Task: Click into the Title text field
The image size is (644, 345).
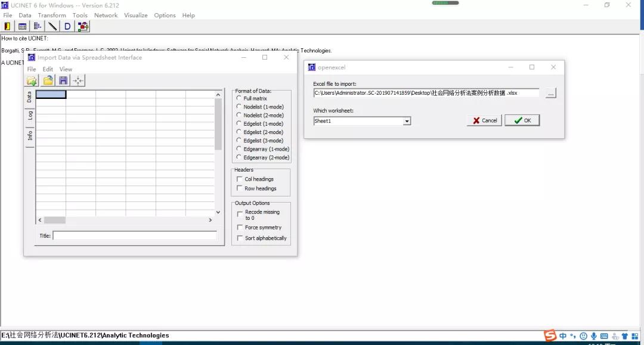Action: [x=135, y=236]
